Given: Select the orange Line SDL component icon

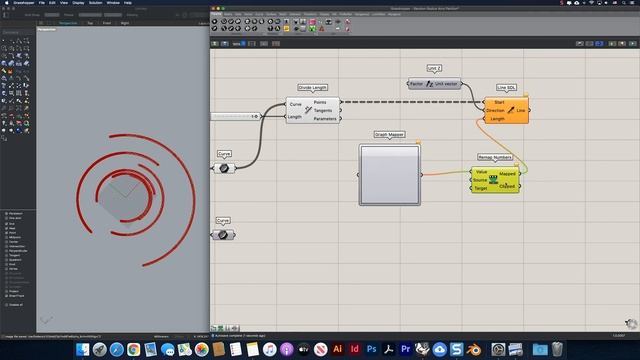Looking at the screenshot, I should pos(511,110).
